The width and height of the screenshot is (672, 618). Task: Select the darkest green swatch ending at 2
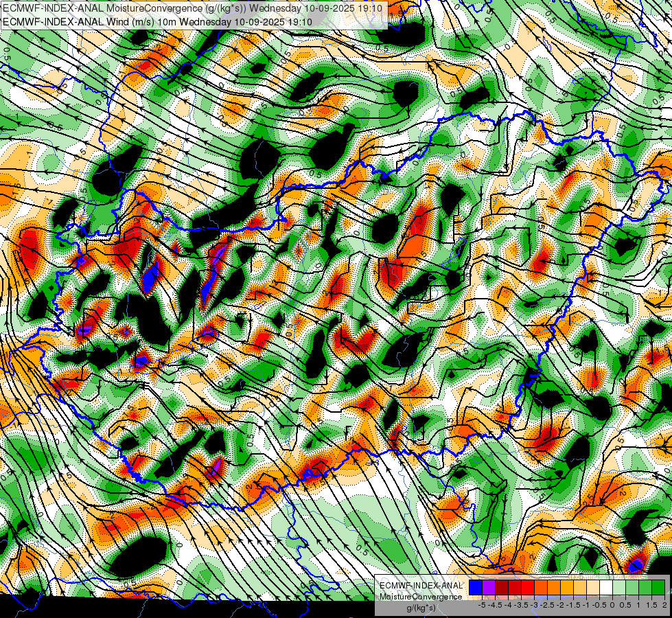tap(658, 588)
